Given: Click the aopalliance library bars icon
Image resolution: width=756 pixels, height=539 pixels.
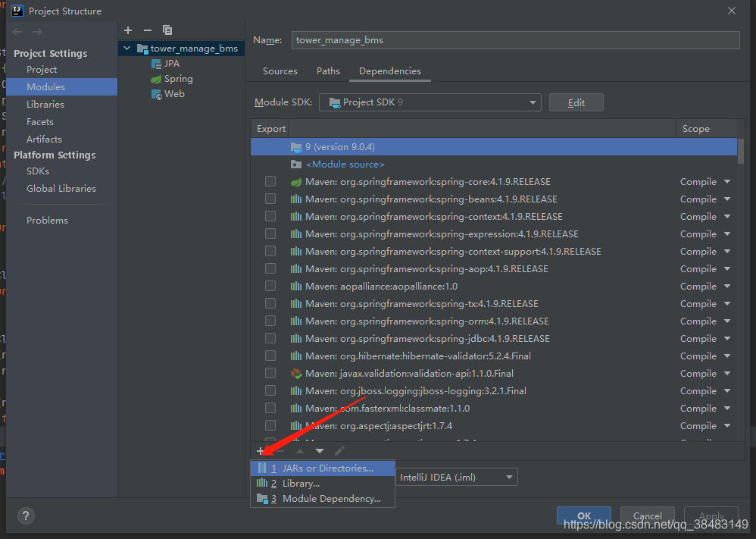Looking at the screenshot, I should tap(296, 286).
